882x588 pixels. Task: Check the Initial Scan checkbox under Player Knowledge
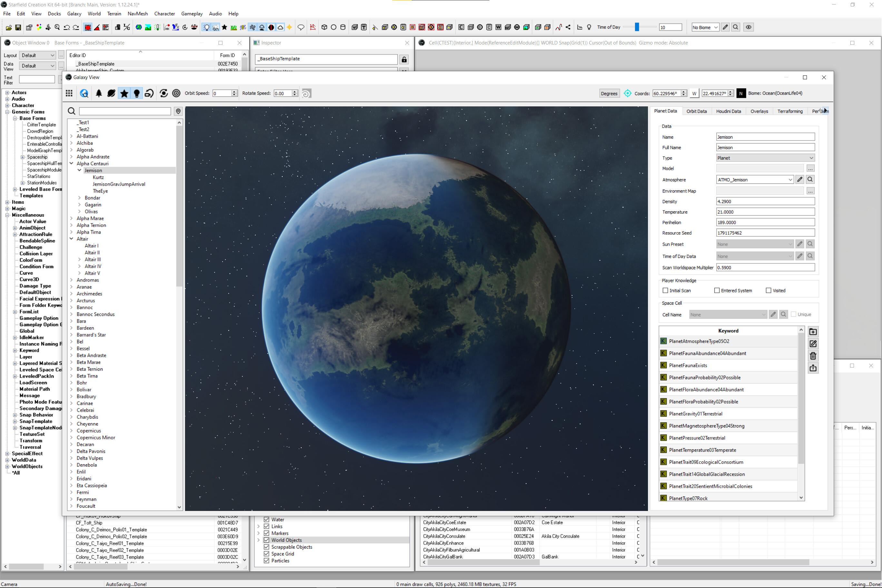pyautogui.click(x=665, y=291)
